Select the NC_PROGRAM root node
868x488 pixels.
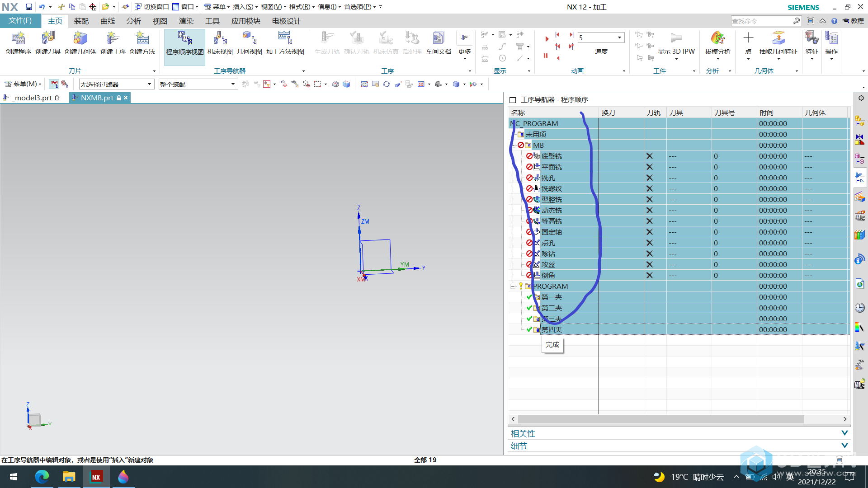[x=534, y=123]
